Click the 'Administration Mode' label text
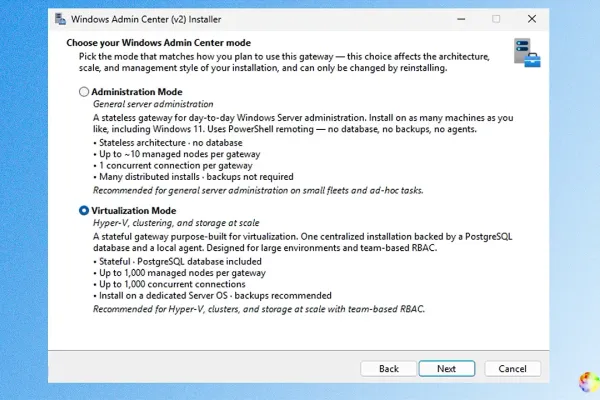Viewport: 600px width, 400px height. coord(137,92)
